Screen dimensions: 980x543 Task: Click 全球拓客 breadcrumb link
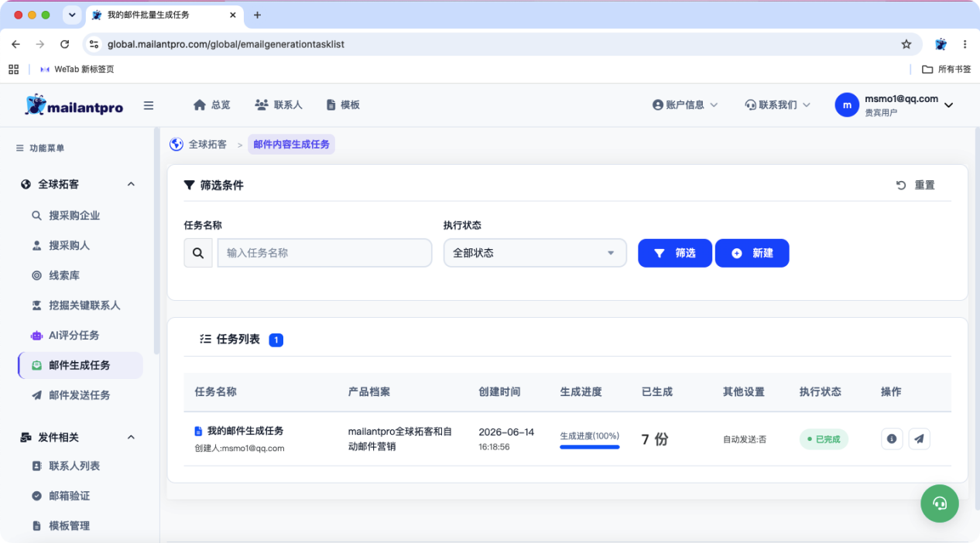[199, 144]
